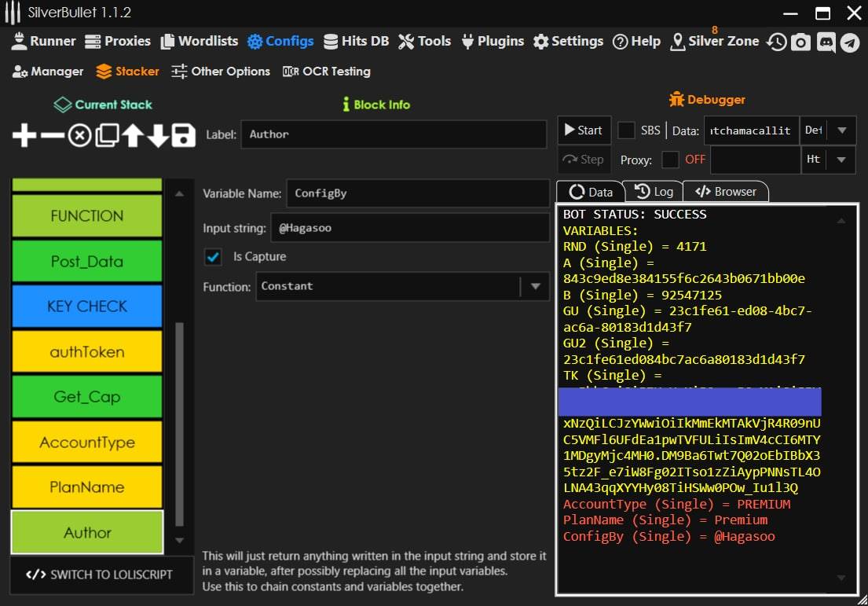Expand the proxy type Ht dropdown

841,160
